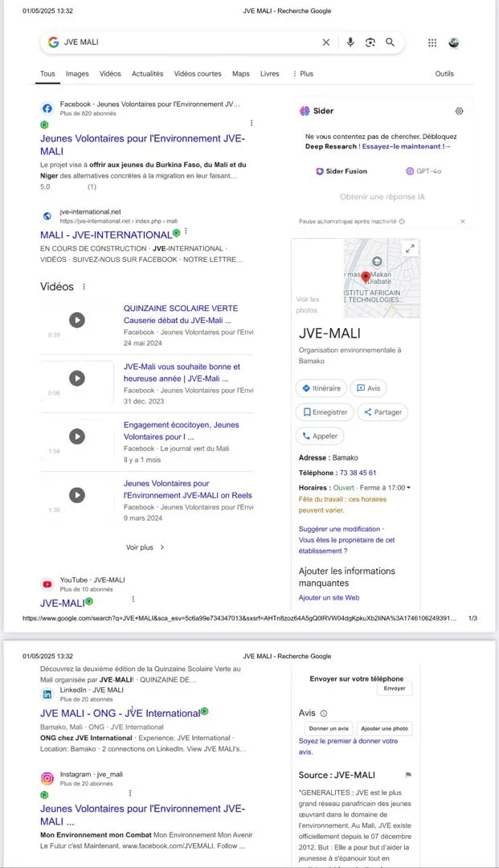Open options menu for Facebook result
The width and height of the screenshot is (499, 868).
click(x=252, y=123)
